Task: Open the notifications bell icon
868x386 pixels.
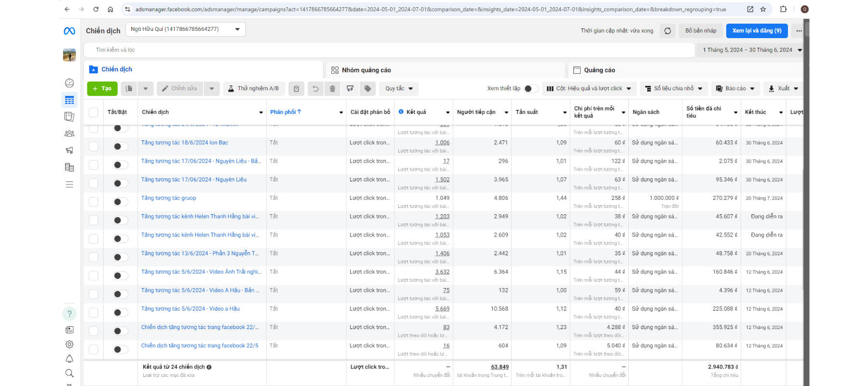Action: [x=69, y=358]
